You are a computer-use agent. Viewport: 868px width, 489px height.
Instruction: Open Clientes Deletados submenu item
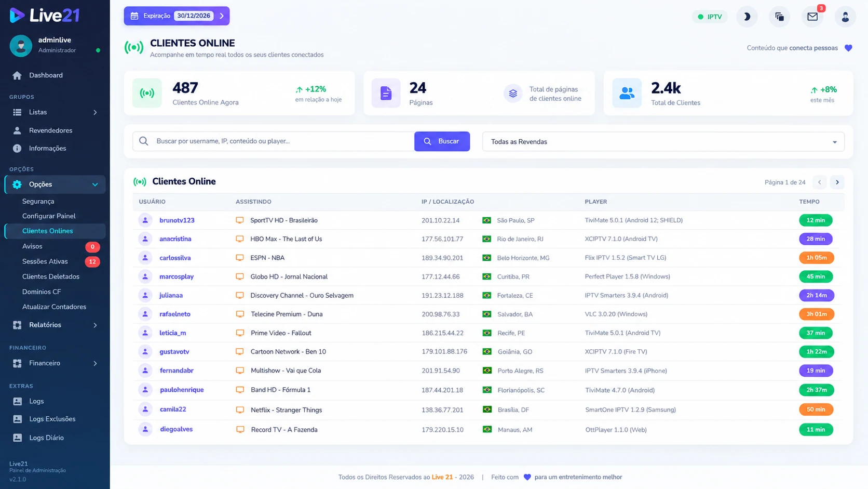pos(51,276)
